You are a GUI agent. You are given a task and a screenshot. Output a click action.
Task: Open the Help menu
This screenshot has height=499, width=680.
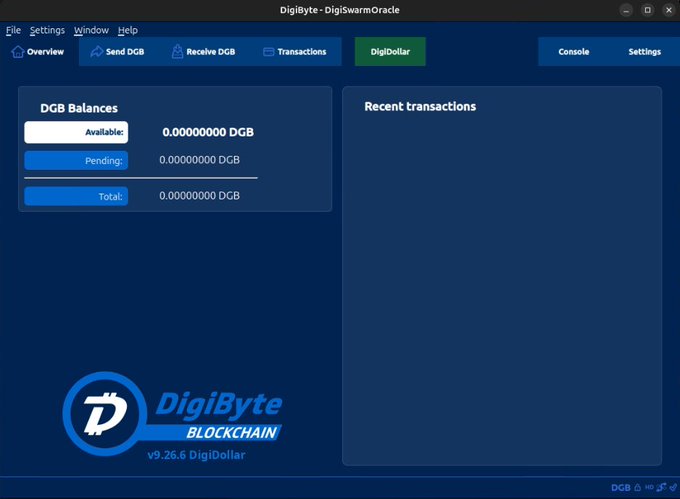pyautogui.click(x=128, y=30)
